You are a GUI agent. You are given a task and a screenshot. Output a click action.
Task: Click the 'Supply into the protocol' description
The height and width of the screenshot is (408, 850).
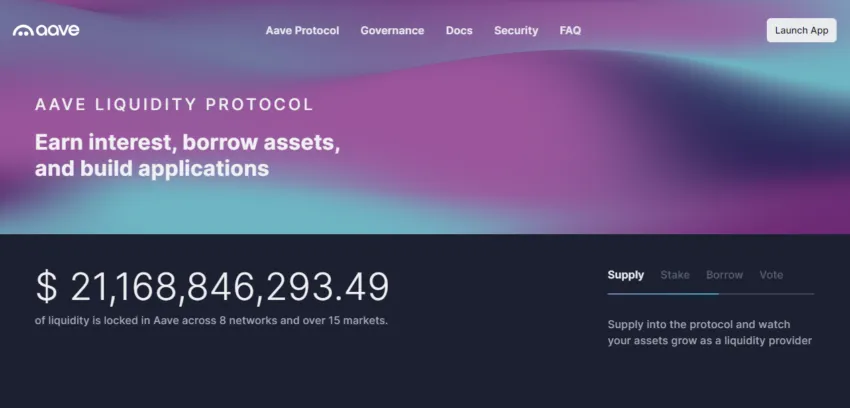(x=709, y=332)
